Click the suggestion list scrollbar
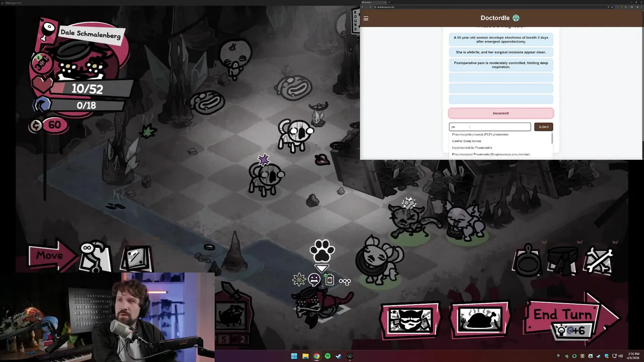 552,138
